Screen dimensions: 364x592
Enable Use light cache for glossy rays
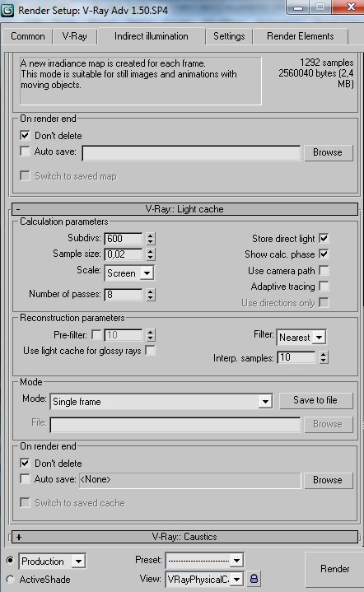pos(150,351)
